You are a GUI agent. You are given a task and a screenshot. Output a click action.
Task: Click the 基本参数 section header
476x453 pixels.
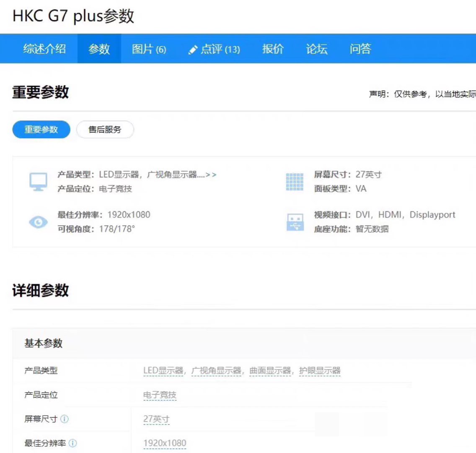(44, 344)
